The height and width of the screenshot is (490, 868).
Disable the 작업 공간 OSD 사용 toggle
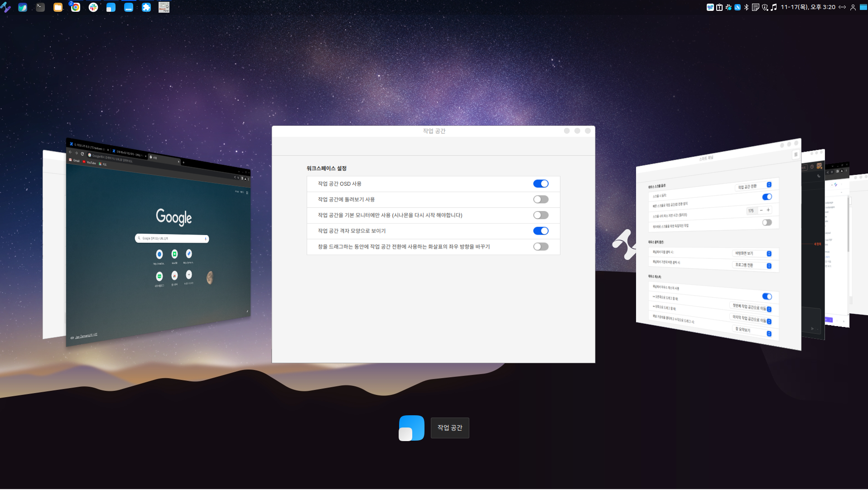(540, 184)
